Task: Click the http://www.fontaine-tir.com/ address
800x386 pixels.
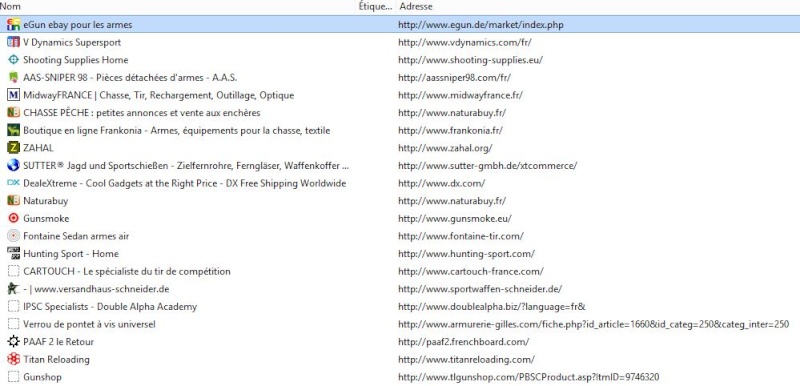Action: pyautogui.click(x=461, y=236)
